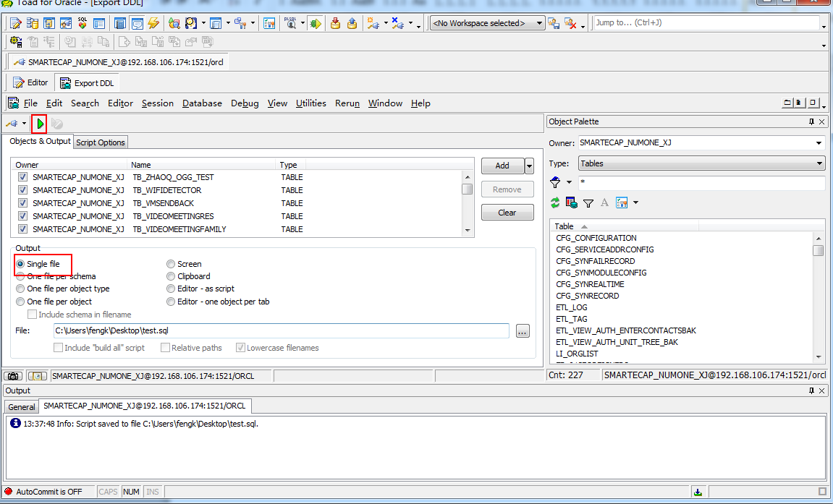833x504 pixels.
Task: Open the workspace selection dropdown
Action: [x=539, y=23]
